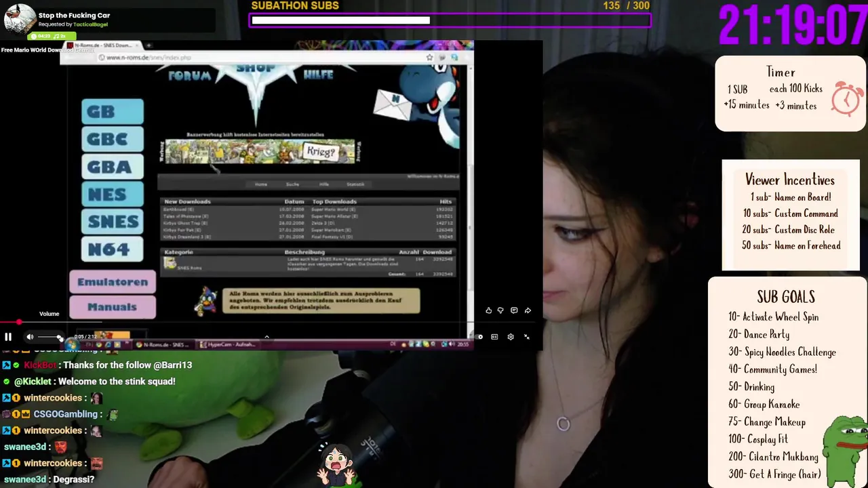Click the alarm clock icon in Timer panel
Viewport: 868px width, 488px height.
(847, 98)
